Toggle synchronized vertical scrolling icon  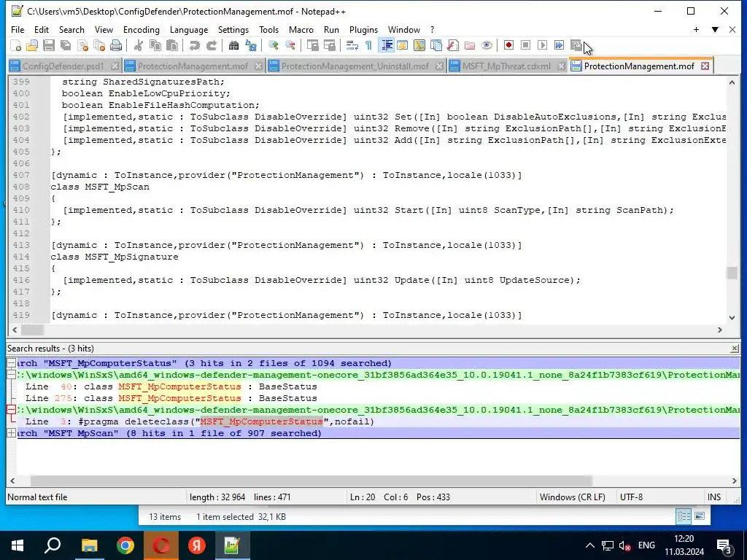[312, 45]
